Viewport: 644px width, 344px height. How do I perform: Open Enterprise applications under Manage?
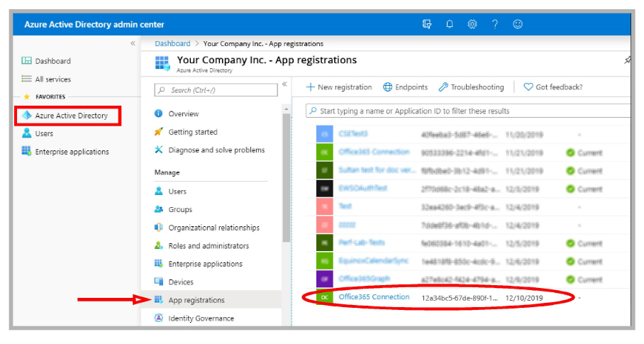206,264
